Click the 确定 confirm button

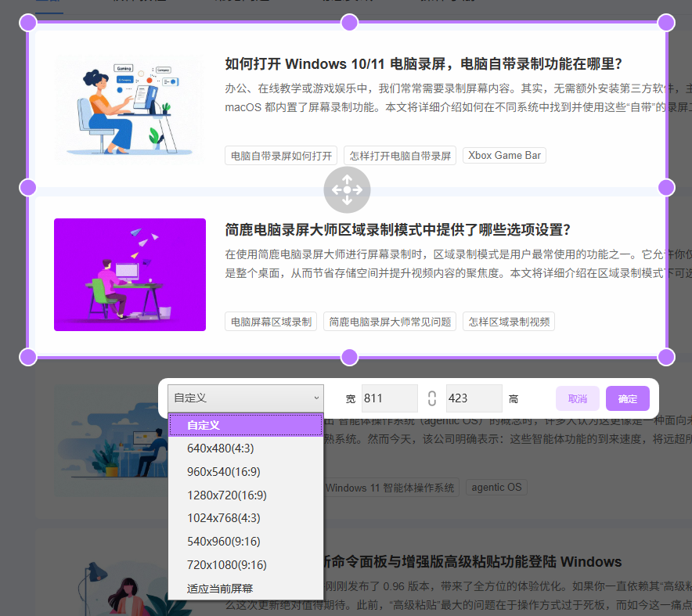(x=627, y=398)
